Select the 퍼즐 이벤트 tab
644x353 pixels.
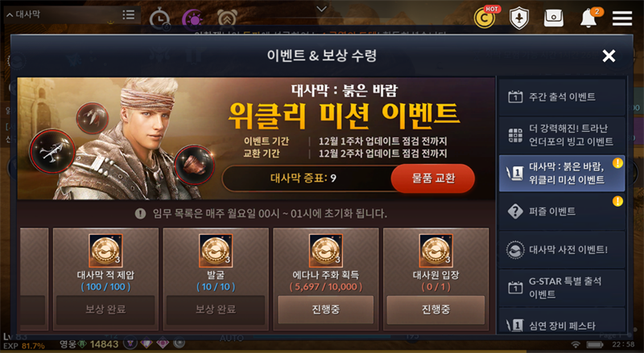pos(561,211)
